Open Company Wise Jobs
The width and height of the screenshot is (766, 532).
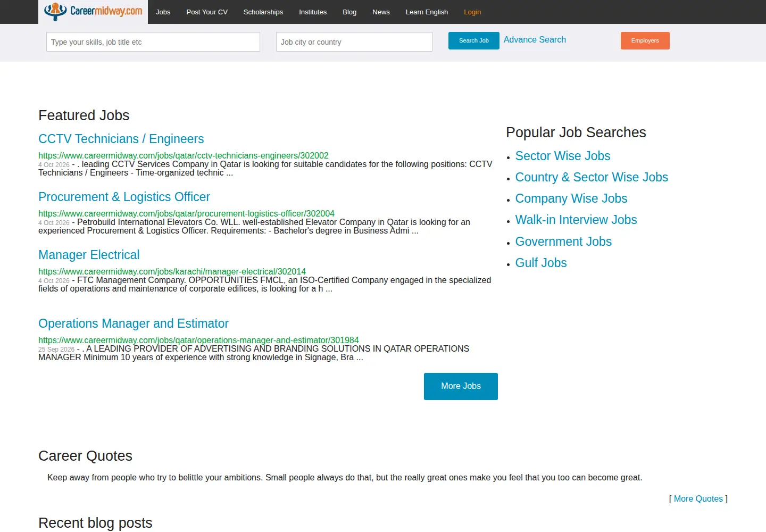coord(571,198)
